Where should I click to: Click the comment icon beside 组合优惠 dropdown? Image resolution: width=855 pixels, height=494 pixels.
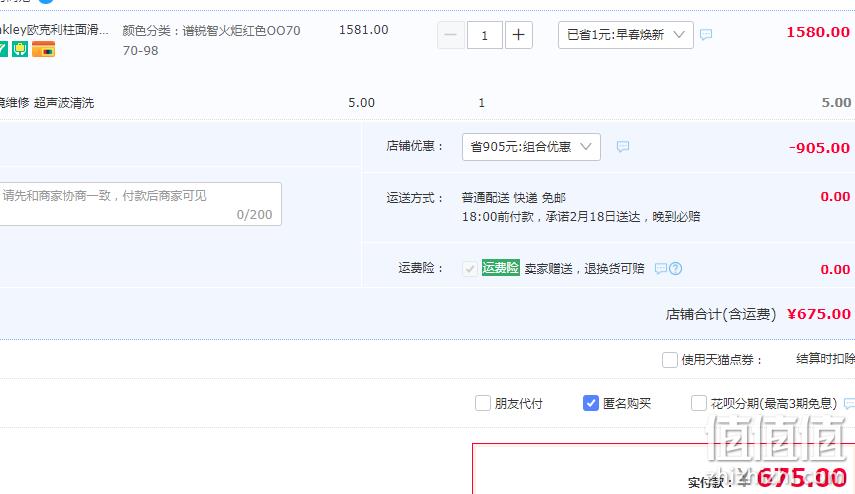(622, 147)
